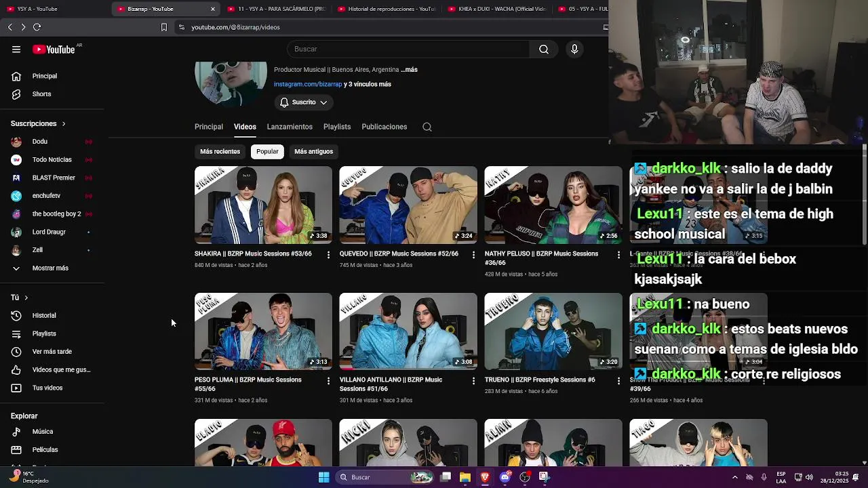Switch to the Playlists channel tab
The image size is (868, 488).
[337, 127]
